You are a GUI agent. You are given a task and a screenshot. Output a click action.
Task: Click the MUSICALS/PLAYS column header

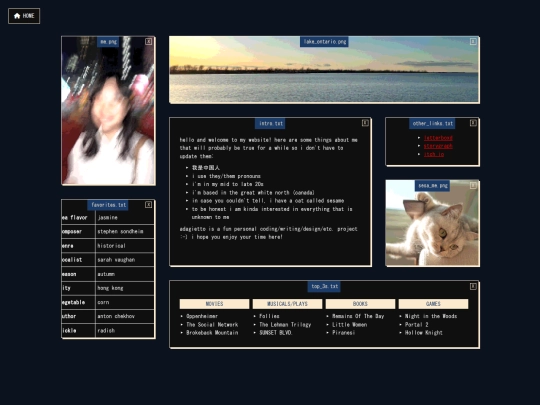(287, 304)
